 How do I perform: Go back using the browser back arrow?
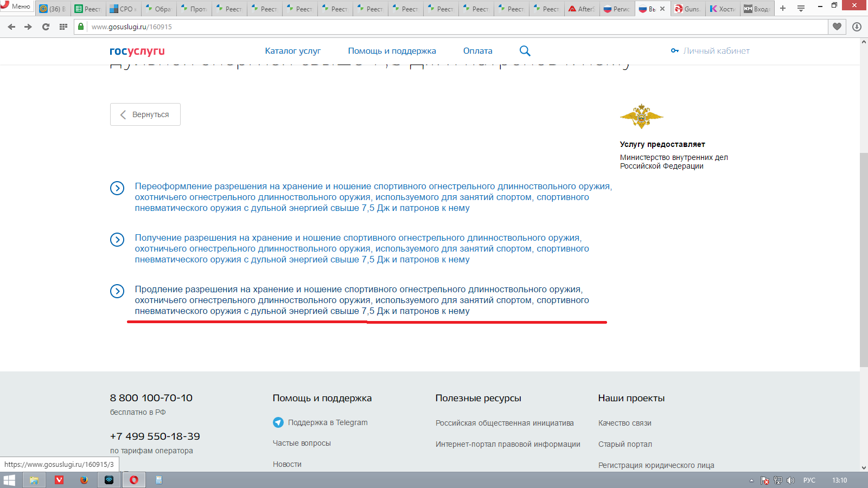[11, 27]
